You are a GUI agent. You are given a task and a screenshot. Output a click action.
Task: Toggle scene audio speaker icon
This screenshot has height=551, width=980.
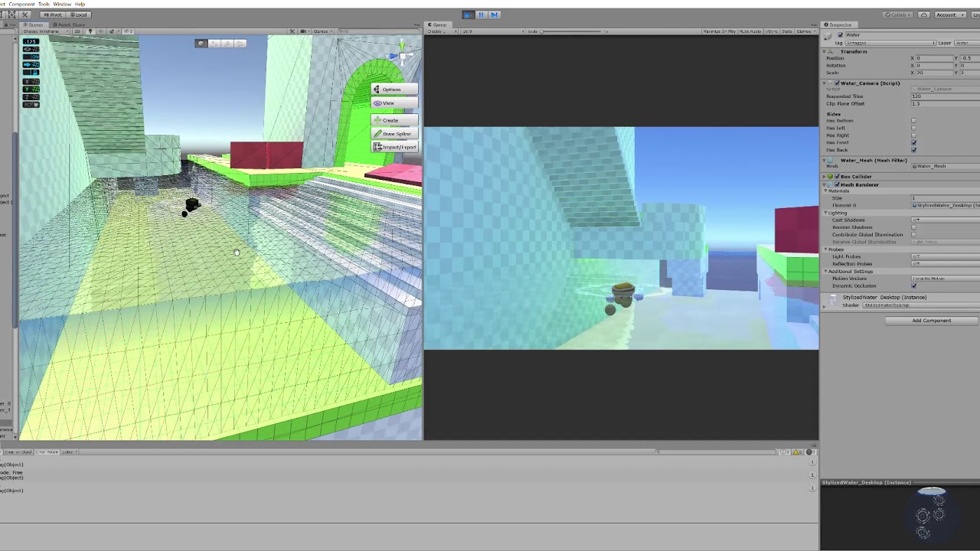100,31
